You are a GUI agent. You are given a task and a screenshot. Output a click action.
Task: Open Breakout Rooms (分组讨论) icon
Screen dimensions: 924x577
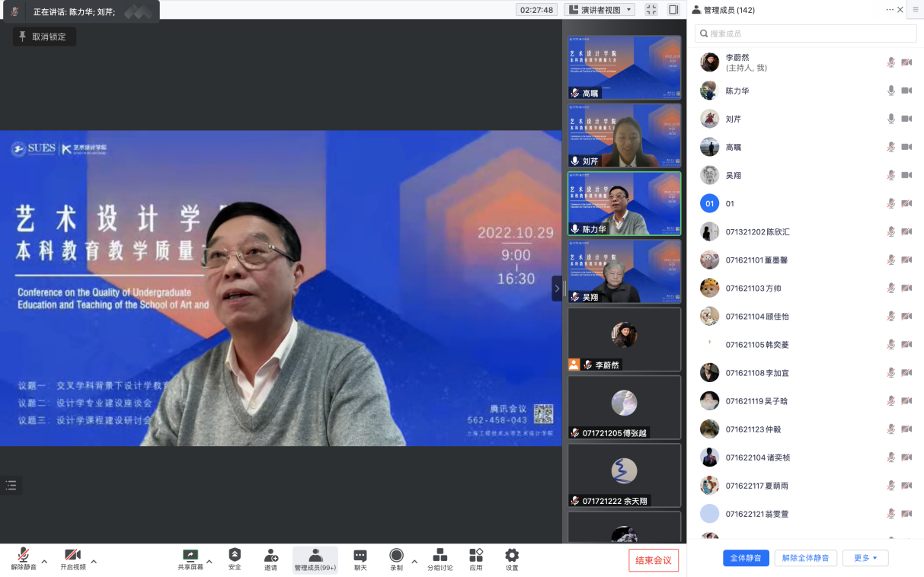point(440,558)
